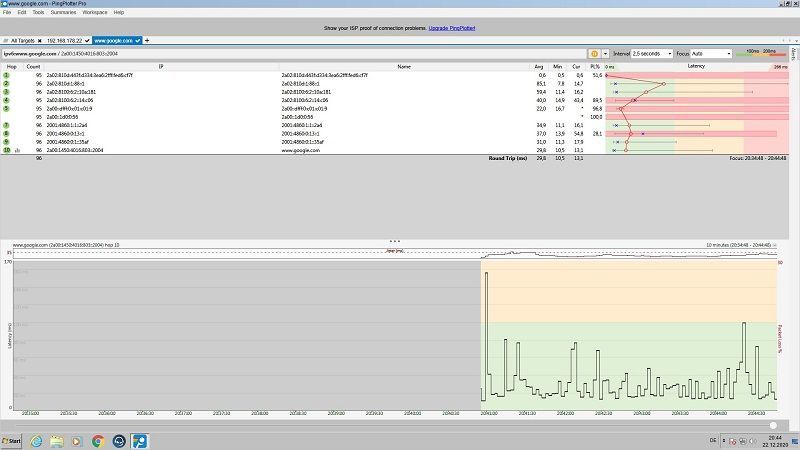Click the www.google.com name in the hop 10 row
This screenshot has width=800, height=450.
pos(301,151)
